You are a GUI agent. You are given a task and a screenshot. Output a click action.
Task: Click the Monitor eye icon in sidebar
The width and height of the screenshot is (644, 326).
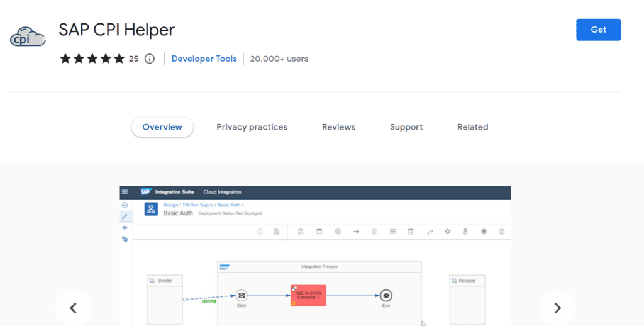125,228
